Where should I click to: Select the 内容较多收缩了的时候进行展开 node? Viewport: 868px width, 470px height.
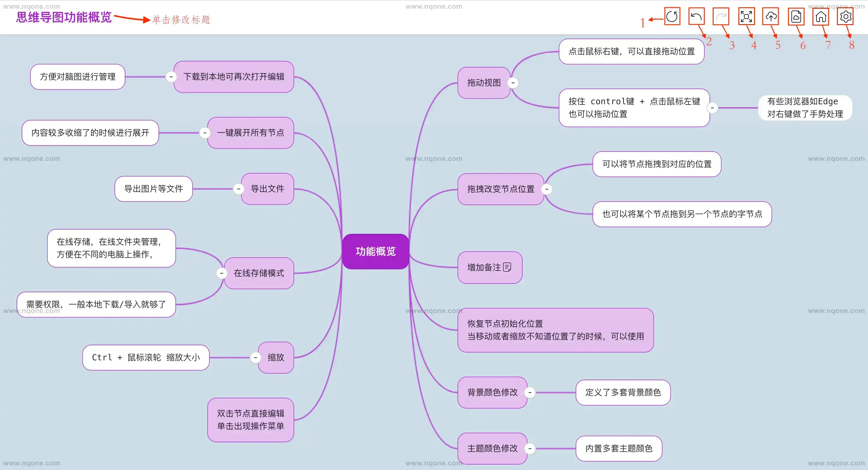[90, 133]
